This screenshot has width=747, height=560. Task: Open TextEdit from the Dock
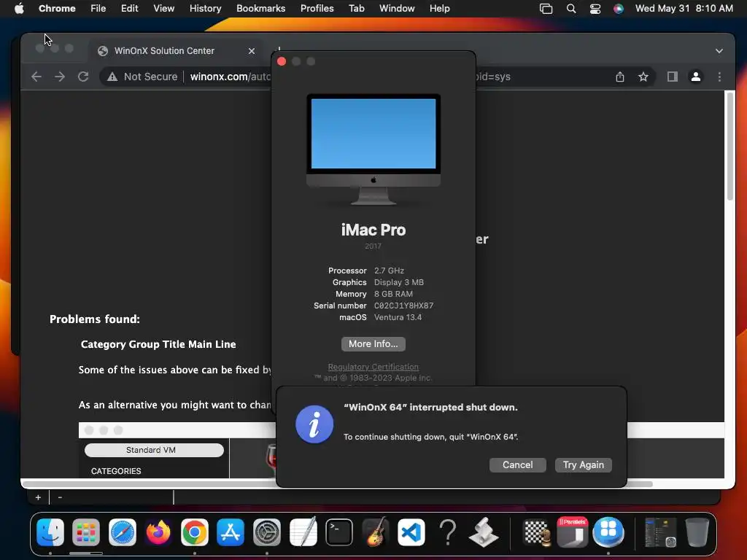(303, 532)
